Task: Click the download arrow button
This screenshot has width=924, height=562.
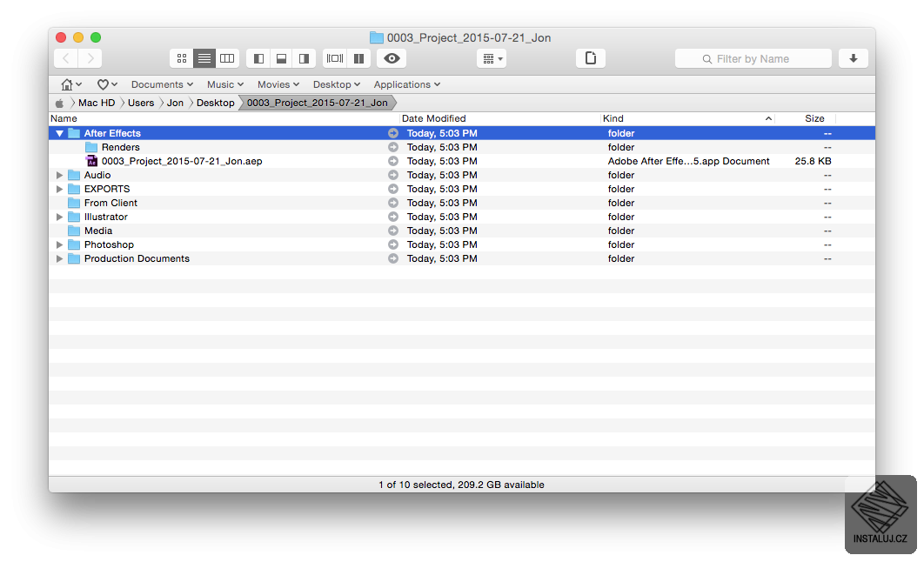Action: (x=854, y=58)
